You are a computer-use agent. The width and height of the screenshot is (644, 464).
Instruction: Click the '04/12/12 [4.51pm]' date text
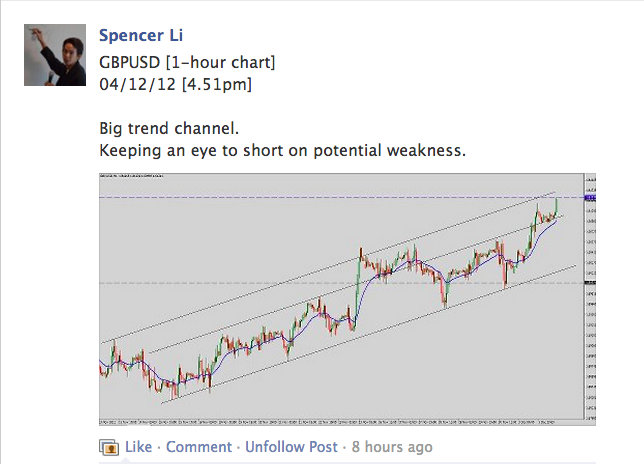click(x=175, y=85)
